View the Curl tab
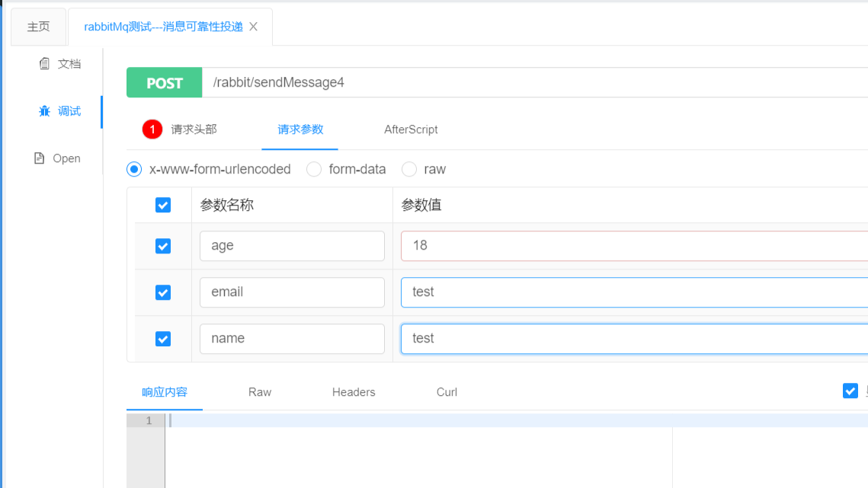 [447, 392]
